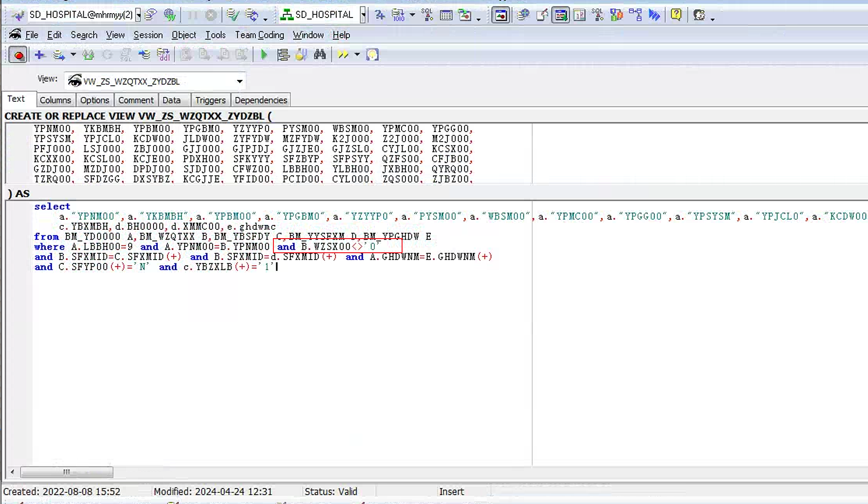Click the green Execute play icon

[x=264, y=55]
